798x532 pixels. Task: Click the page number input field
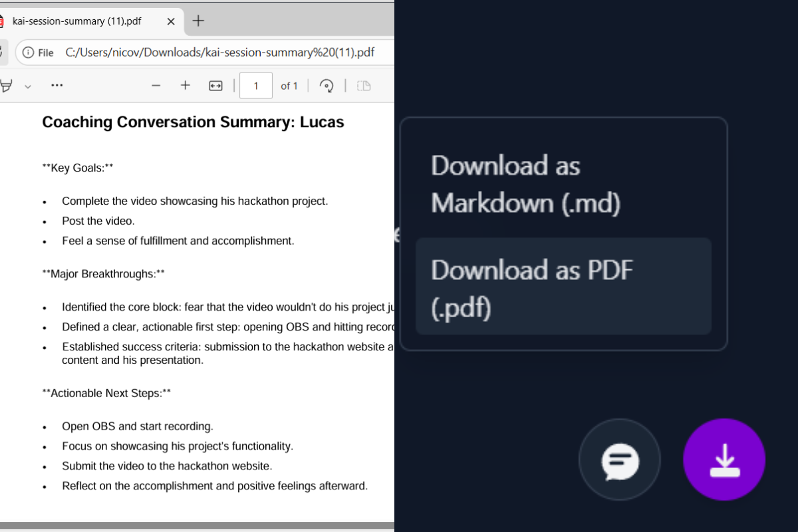(256, 86)
